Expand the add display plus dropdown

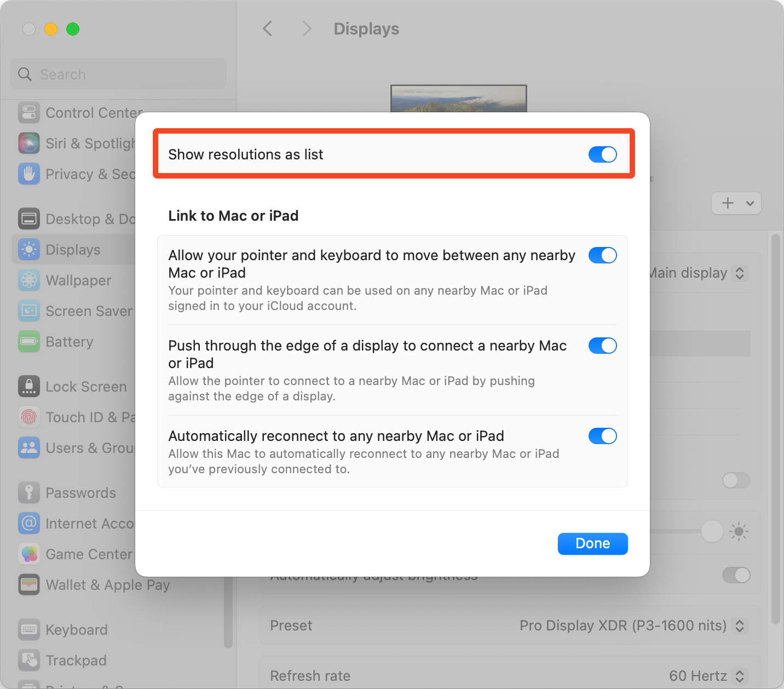[736, 203]
